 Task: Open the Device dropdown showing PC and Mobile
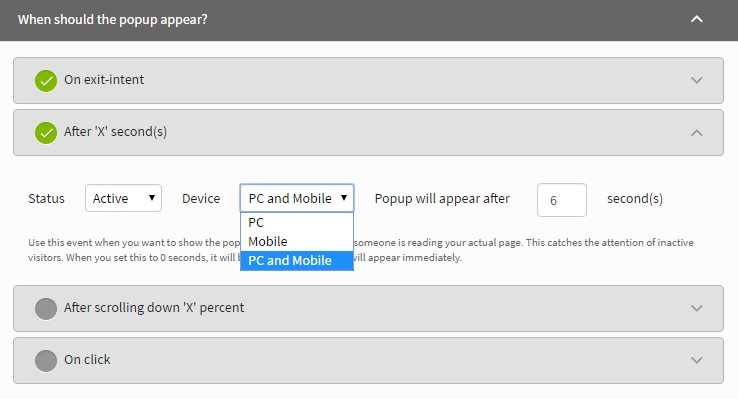(x=297, y=198)
